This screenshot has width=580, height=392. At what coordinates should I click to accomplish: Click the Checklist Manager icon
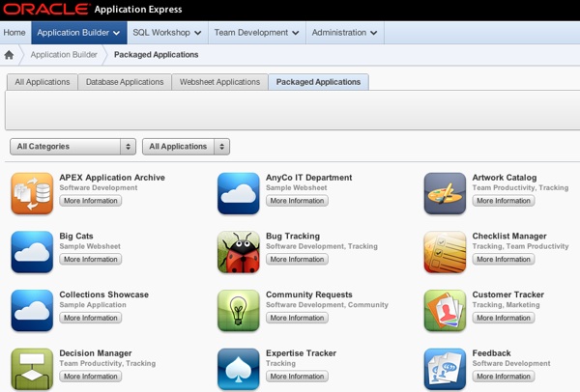pos(445,252)
